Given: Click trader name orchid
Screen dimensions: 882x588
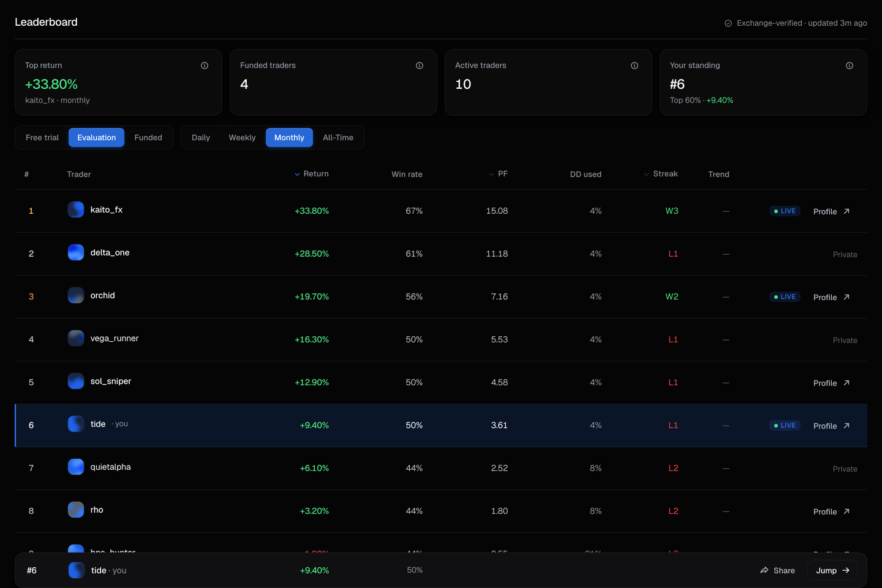Looking at the screenshot, I should pyautogui.click(x=102, y=295).
